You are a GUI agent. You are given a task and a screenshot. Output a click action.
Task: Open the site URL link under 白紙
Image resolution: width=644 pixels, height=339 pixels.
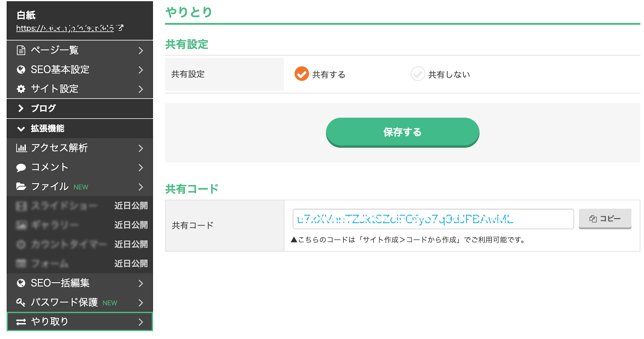point(65,28)
